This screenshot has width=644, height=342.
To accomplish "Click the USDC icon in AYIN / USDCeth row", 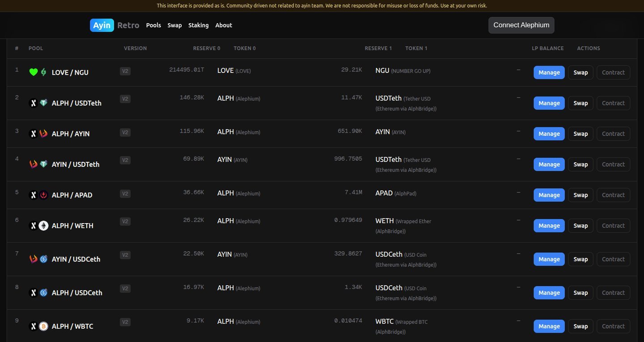I will [43, 259].
